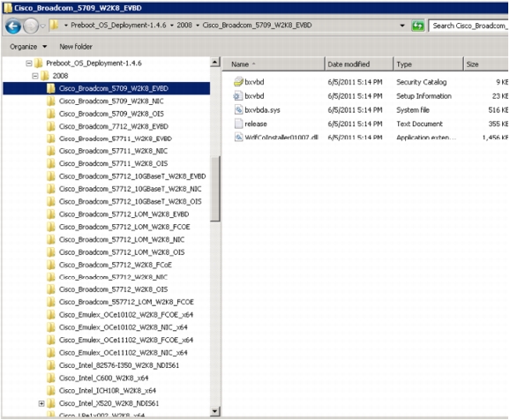Open folder icon of Cisco_Broadcom_57711_W2K8_NIC
This screenshot has height=420, width=510.
[51, 151]
